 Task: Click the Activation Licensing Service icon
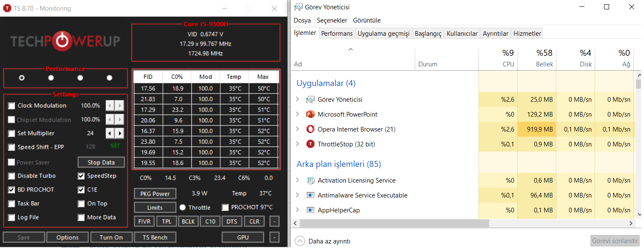click(310, 180)
